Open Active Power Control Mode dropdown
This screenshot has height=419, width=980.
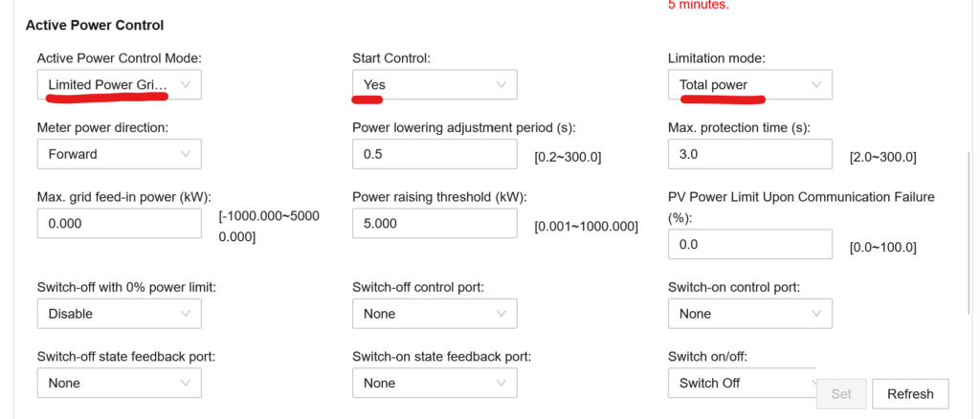(x=119, y=85)
